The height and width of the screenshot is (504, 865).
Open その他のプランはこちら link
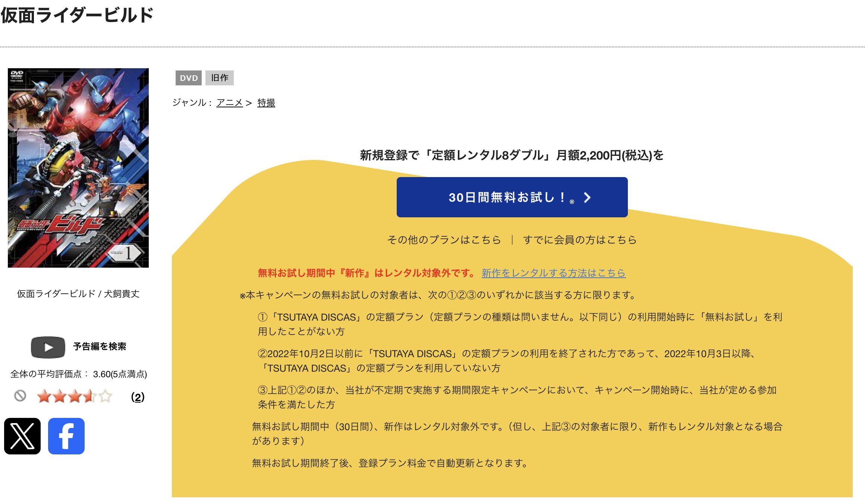(444, 240)
